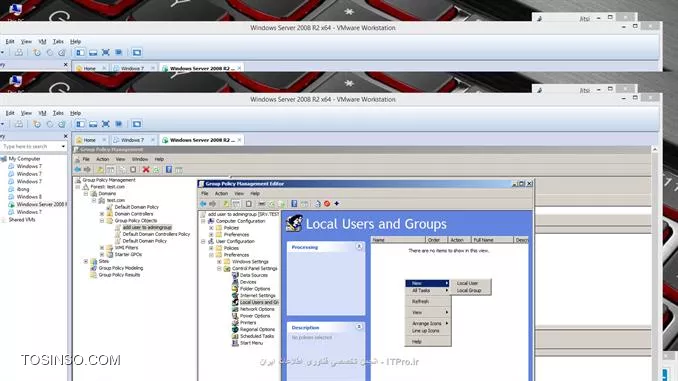This screenshot has height=381, width=678.
Task: Open All Tasks in the context menu
Action: tap(428, 291)
